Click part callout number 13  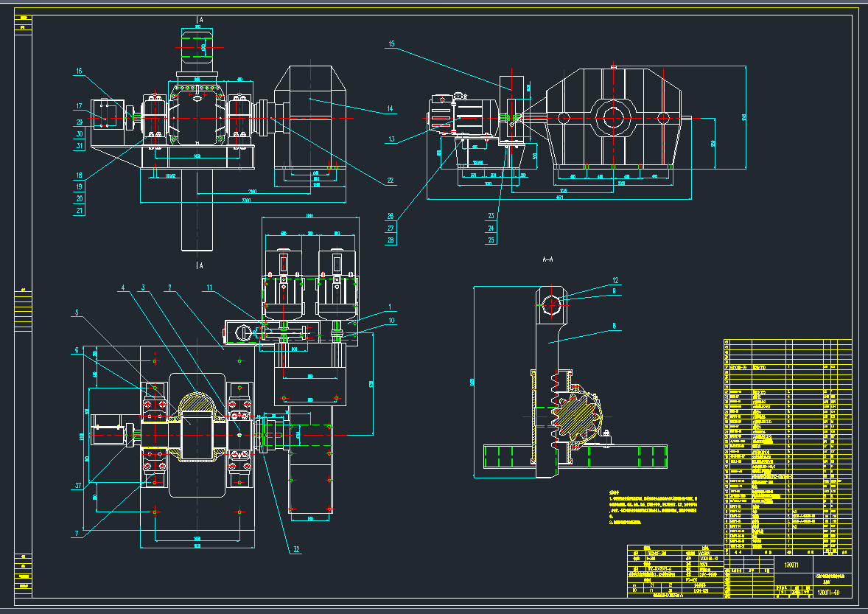click(391, 139)
